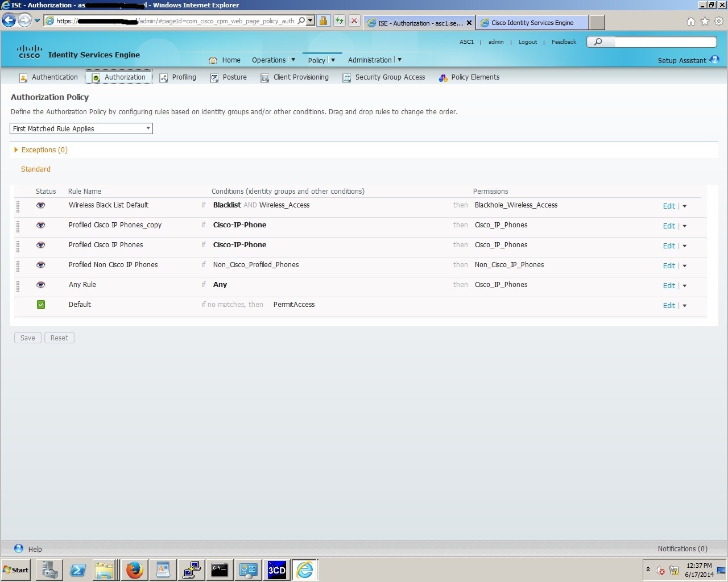Click the drag handle of Any Rule row

18,286
